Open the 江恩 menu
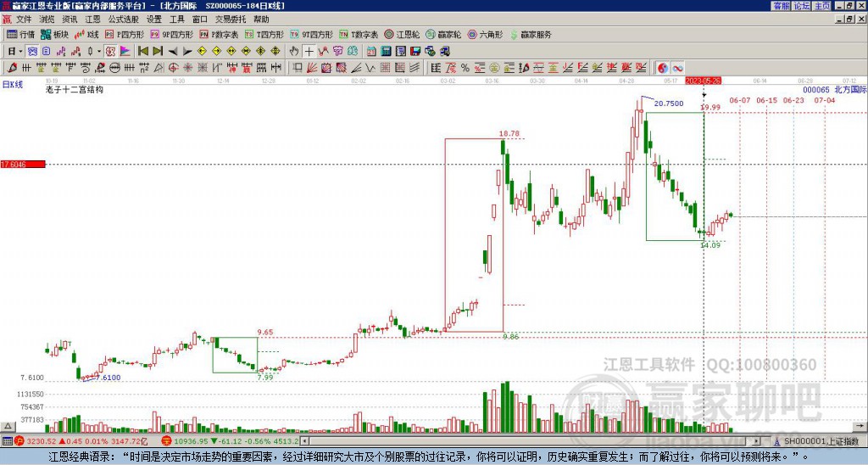 click(x=93, y=20)
